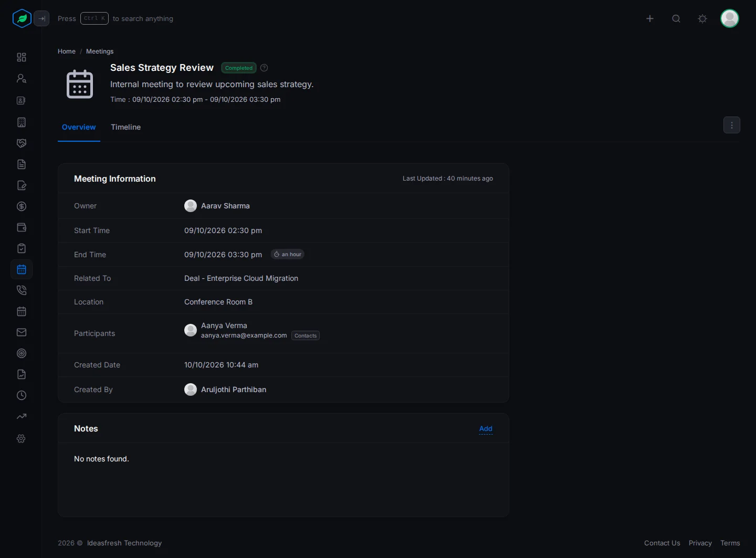Toggle the light/dark theme sun icon
The image size is (756, 558).
[702, 18]
